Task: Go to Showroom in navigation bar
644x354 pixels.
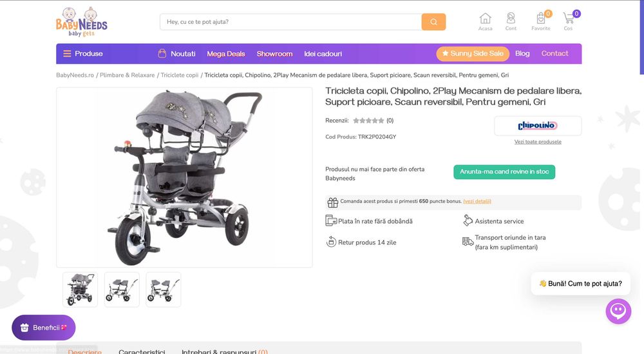Action: point(274,54)
